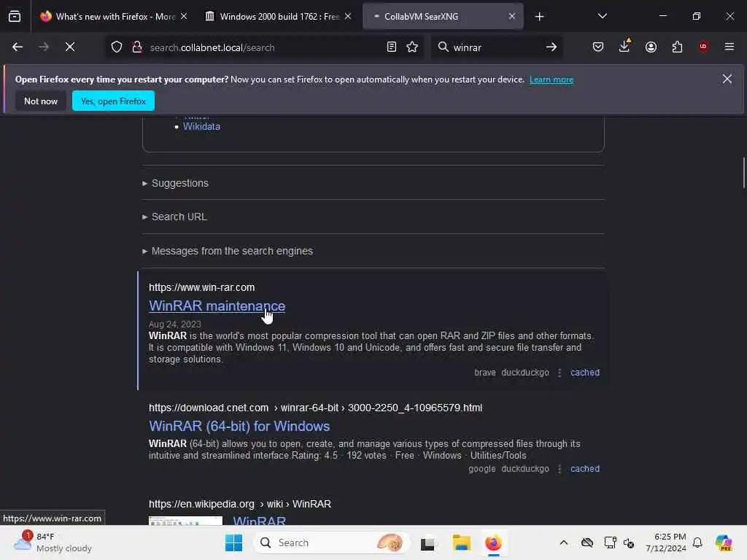Viewport: 747px width, 560px height.
Task: Open the weather widget
Action: coord(53,542)
